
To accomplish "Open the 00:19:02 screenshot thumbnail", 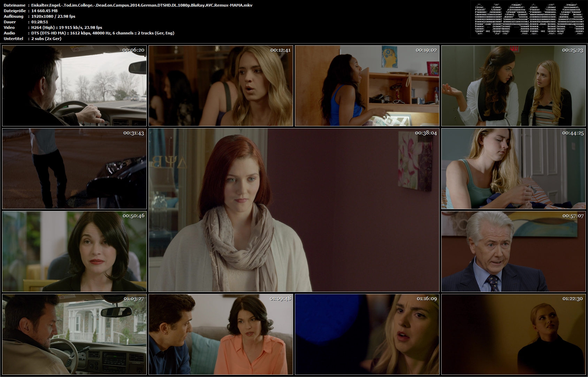I will click(367, 86).
